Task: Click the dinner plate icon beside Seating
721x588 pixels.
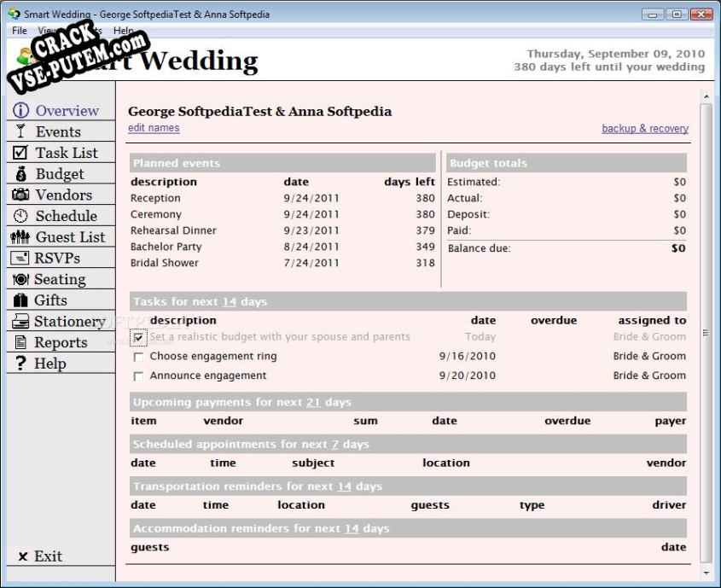Action: (20, 279)
